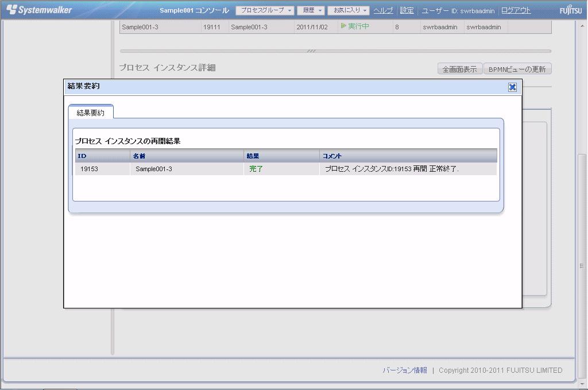Image resolution: width=588 pixels, height=390 pixels.
Task: Click the Systemwalker logo
Action: coord(39,10)
